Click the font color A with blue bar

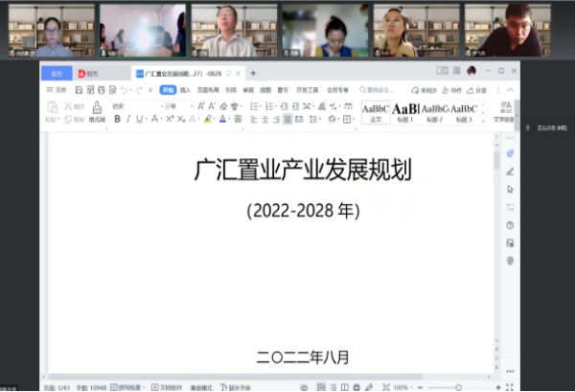pos(222,119)
